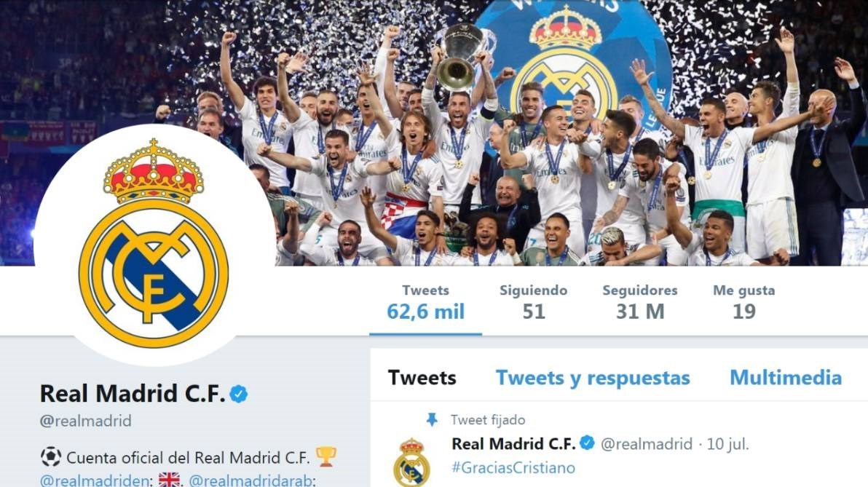Open the @realmadriden account link

pos(95,480)
